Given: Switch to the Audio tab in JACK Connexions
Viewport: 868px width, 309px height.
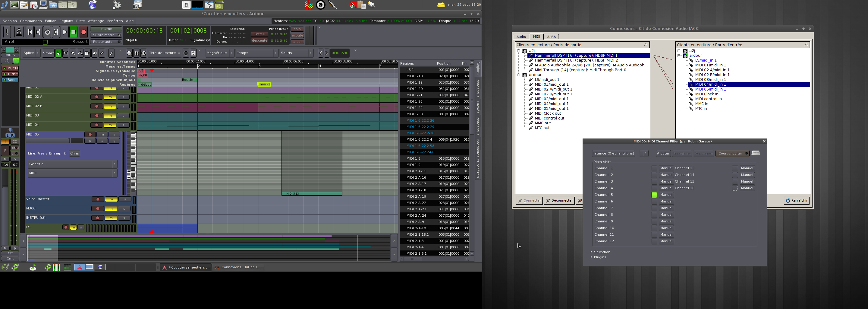Looking at the screenshot, I should click(x=521, y=37).
